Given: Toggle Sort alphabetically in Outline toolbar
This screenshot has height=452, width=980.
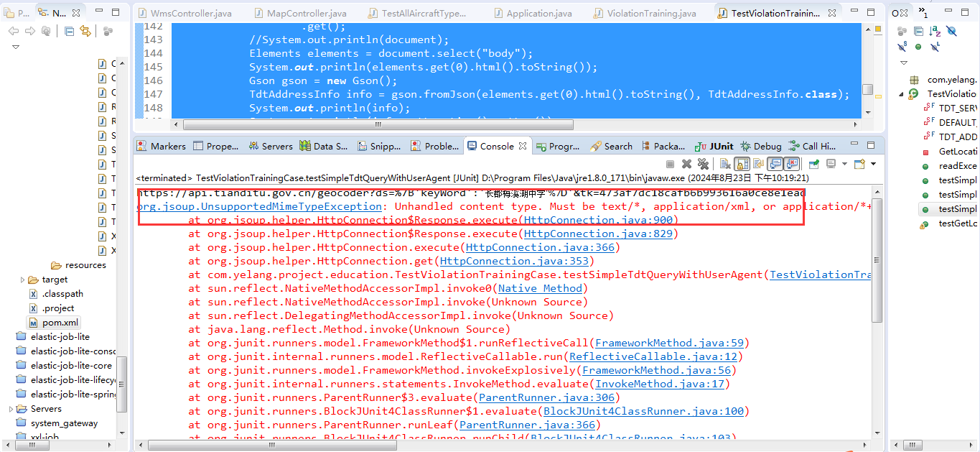Looking at the screenshot, I should coord(935,31).
